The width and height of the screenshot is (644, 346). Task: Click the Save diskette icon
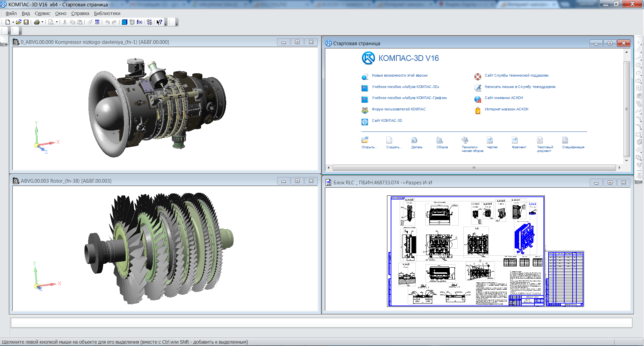(26, 22)
